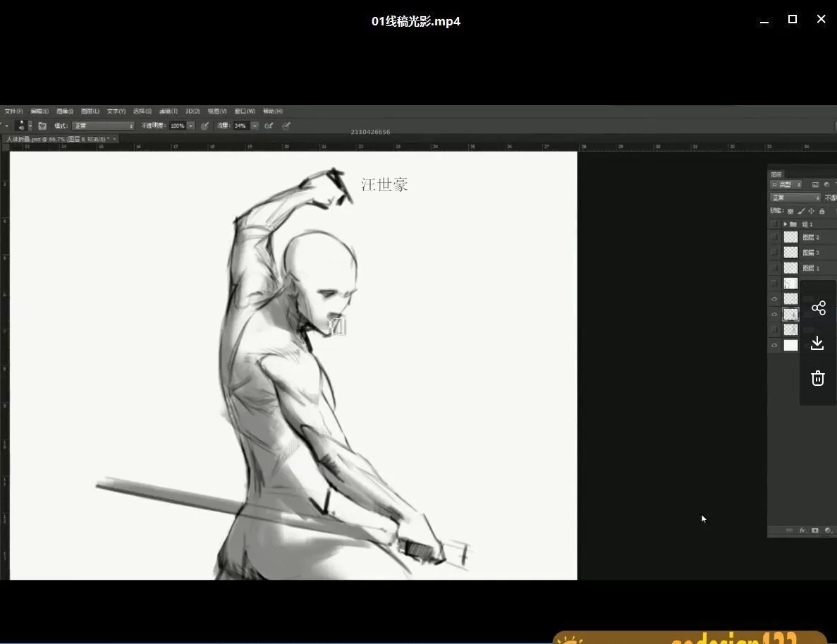Click the share icon in the side overlay
837x644 pixels.
pos(818,308)
